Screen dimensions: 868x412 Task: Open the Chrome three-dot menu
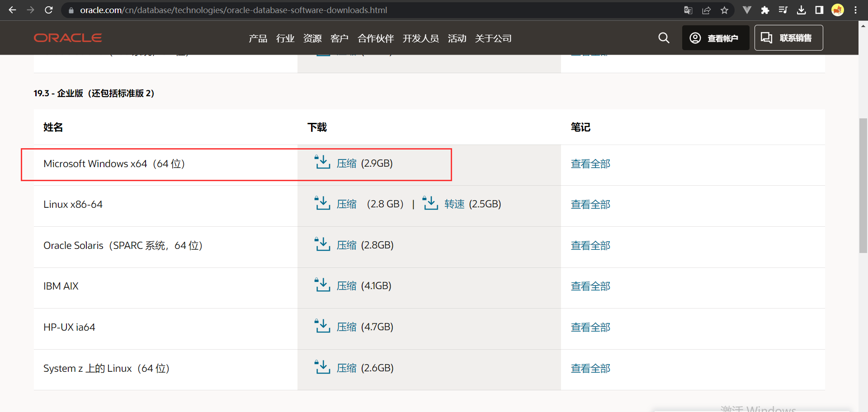[855, 10]
